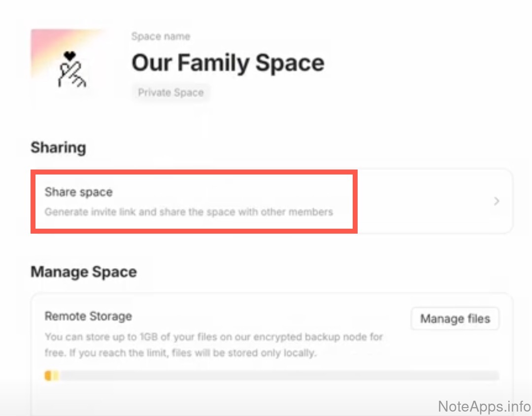Click the Sharing section heading
The width and height of the screenshot is (532, 416).
(x=58, y=147)
